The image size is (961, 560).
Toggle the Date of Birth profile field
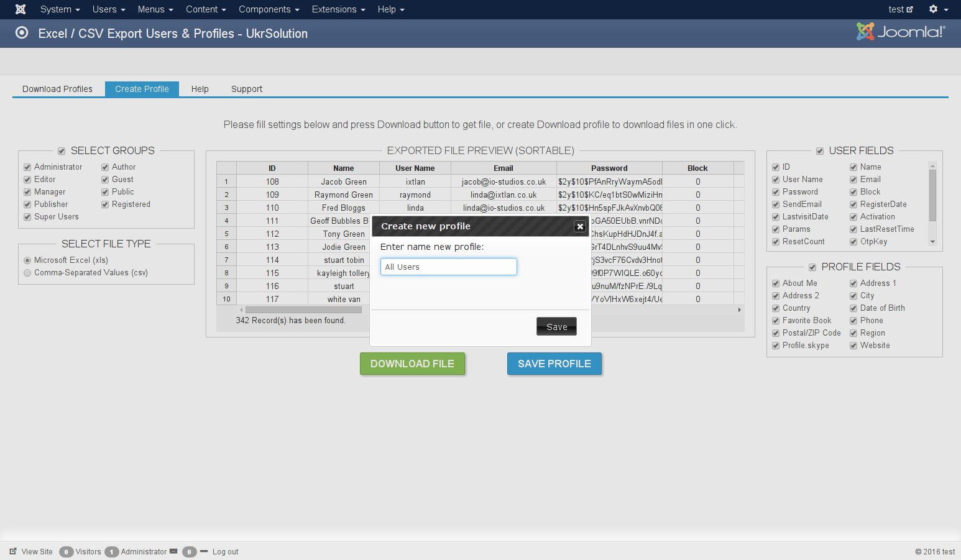[x=853, y=308]
